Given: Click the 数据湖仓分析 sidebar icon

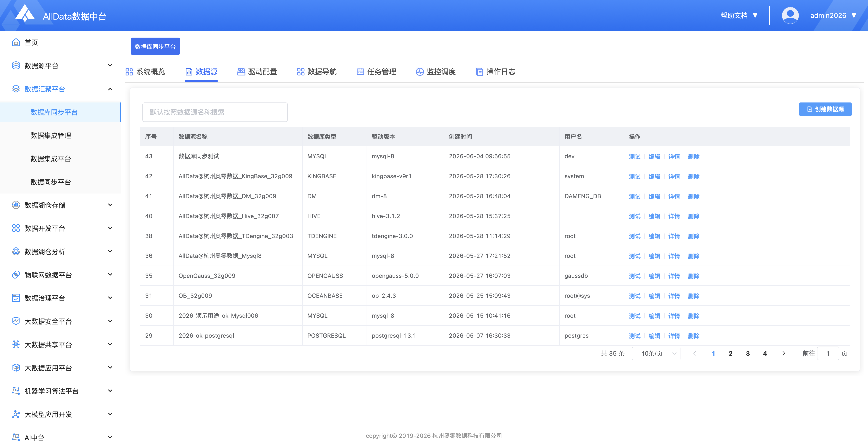Looking at the screenshot, I should tap(16, 252).
